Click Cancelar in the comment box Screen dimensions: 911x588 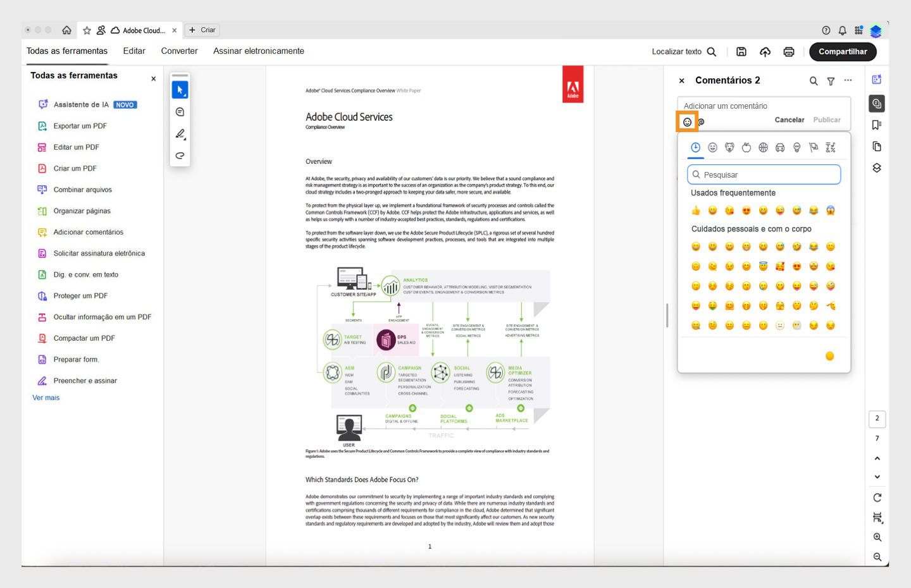point(790,120)
